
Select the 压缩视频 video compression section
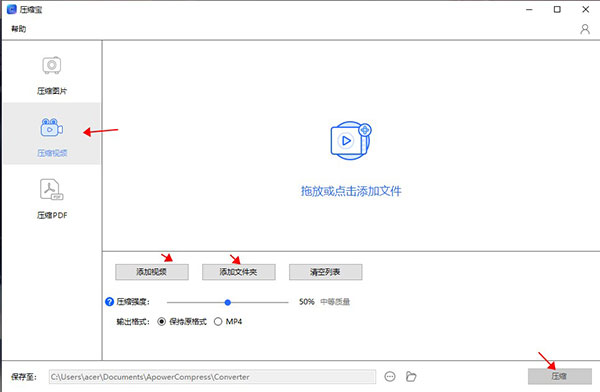(x=52, y=134)
